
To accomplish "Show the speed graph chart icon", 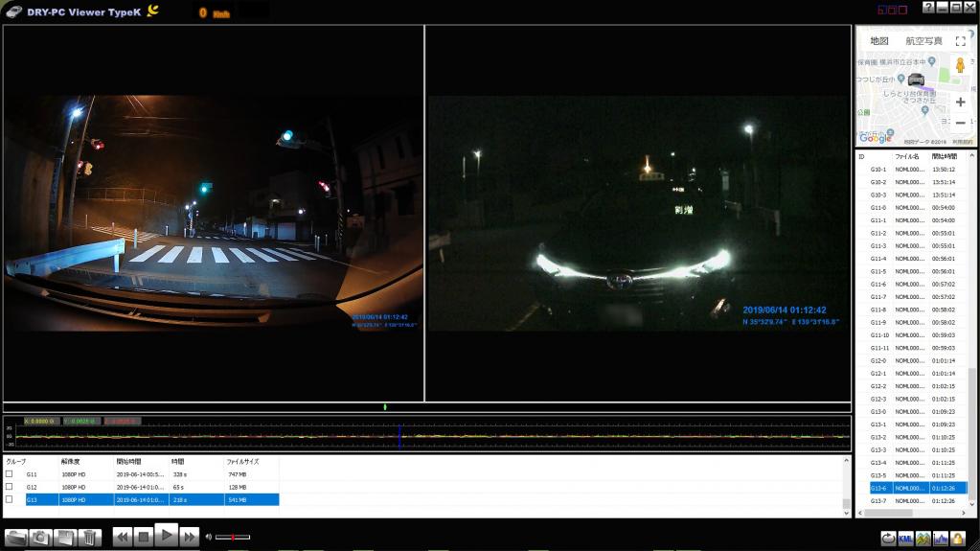I will (941, 538).
